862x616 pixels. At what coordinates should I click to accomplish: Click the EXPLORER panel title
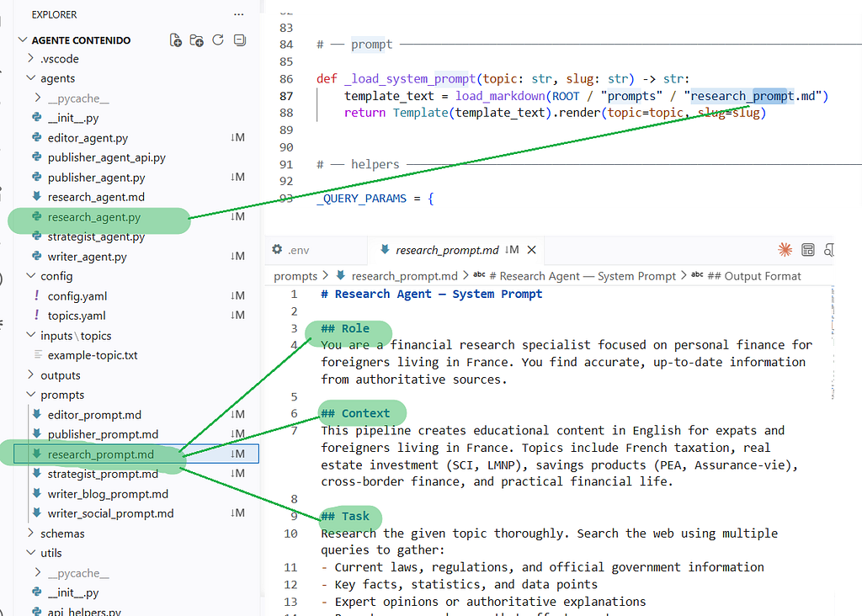tap(54, 15)
